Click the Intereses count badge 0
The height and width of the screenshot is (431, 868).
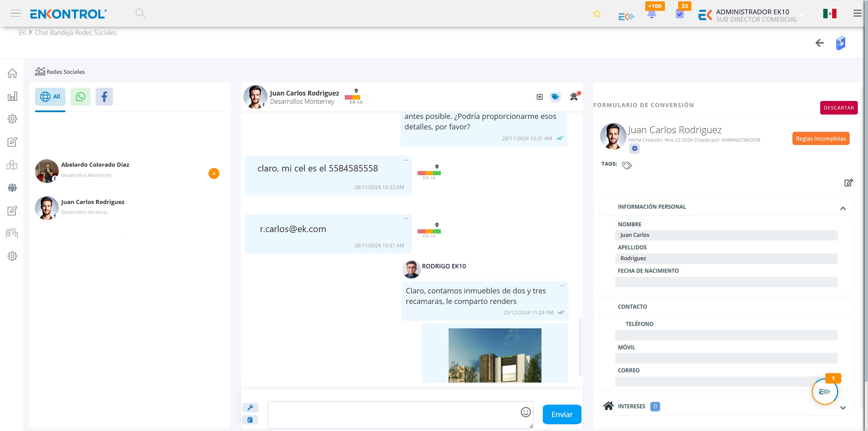point(655,406)
